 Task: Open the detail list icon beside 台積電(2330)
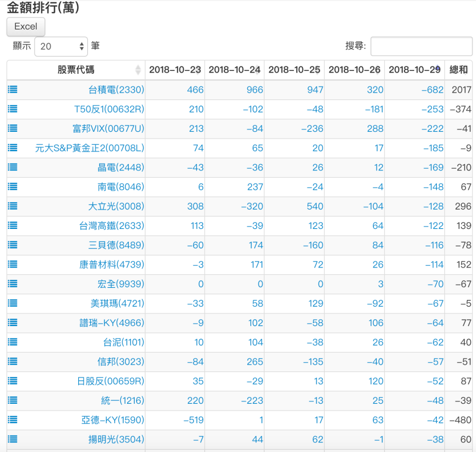(12, 90)
